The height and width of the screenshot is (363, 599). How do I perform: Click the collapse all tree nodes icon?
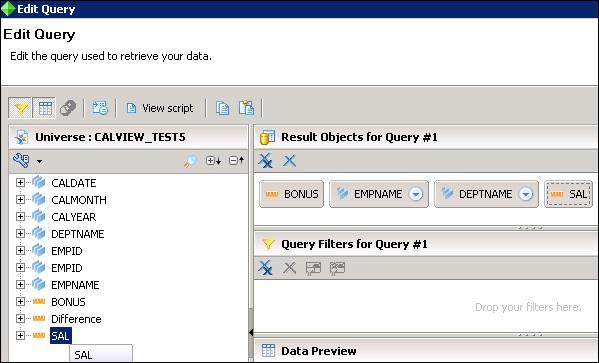[236, 160]
